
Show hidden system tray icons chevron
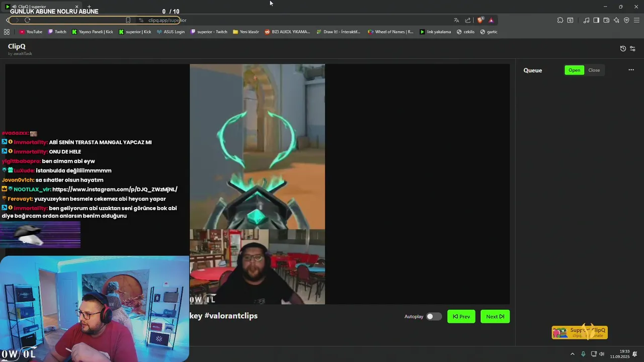point(572,354)
